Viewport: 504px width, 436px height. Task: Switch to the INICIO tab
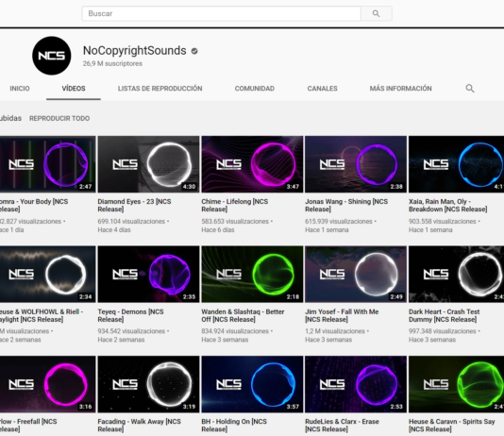click(20, 89)
